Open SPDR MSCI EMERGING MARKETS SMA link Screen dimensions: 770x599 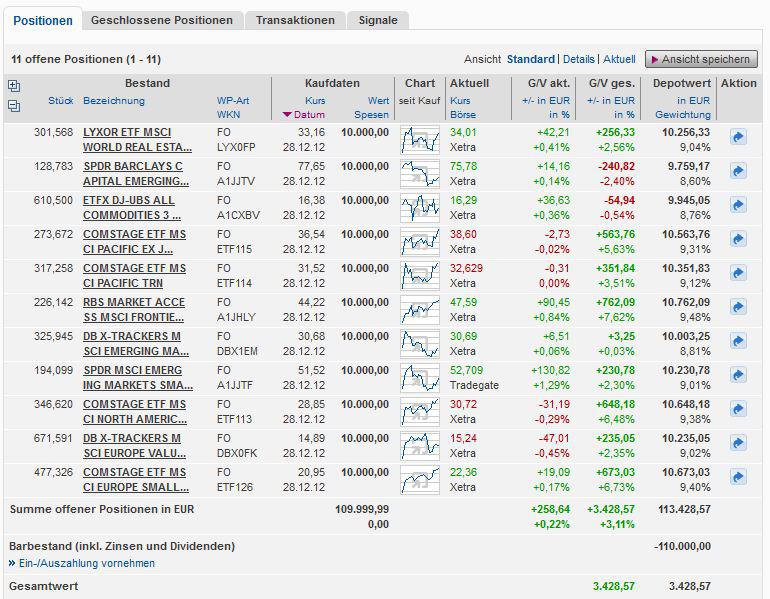pyautogui.click(x=138, y=378)
